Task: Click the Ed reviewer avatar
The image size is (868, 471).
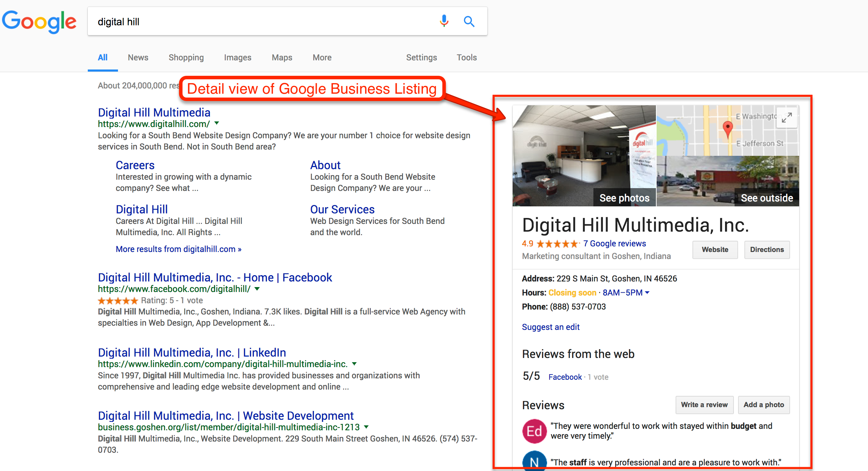Action: pos(534,431)
